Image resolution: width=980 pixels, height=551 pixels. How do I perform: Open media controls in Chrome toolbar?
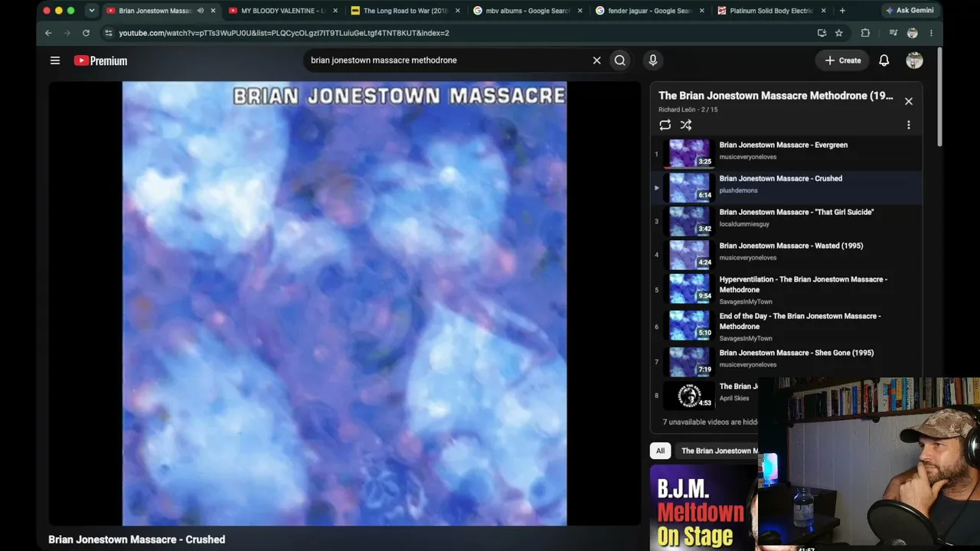click(x=893, y=33)
